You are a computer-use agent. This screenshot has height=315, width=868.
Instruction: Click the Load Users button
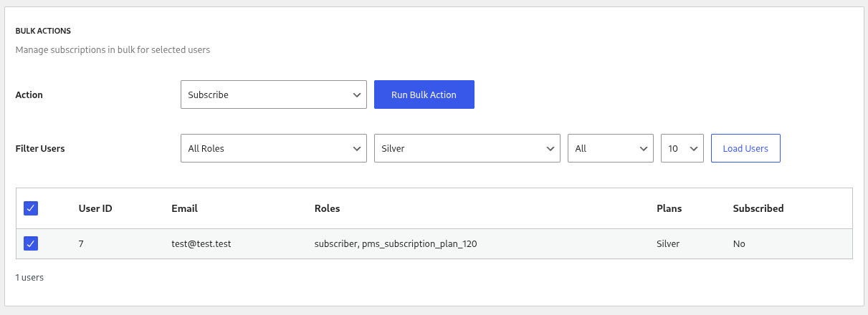[745, 148]
